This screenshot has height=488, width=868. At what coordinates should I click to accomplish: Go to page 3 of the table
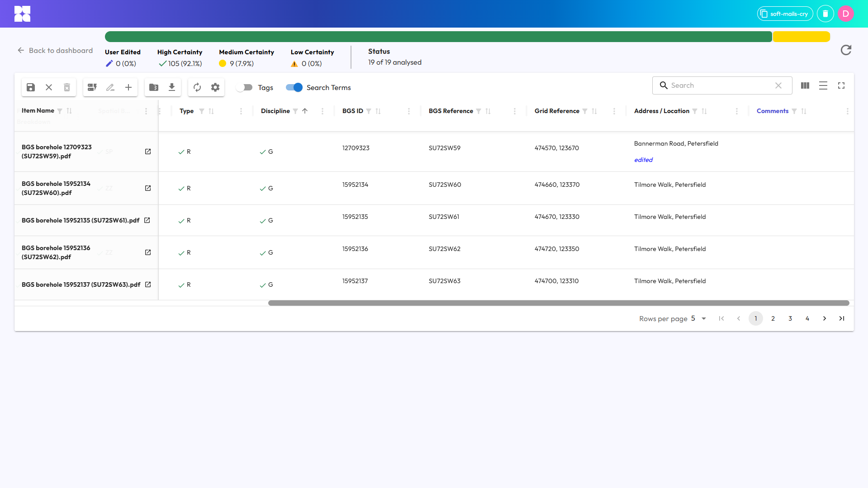(x=790, y=318)
